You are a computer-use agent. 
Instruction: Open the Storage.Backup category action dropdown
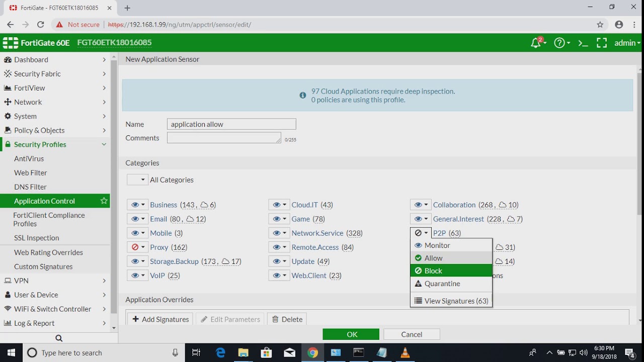(x=137, y=261)
